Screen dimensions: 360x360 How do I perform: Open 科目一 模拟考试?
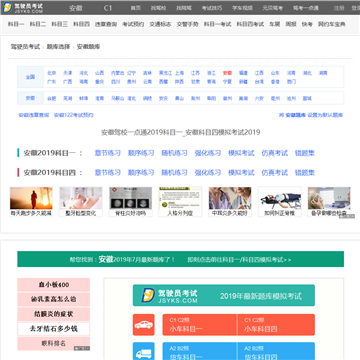241,153
